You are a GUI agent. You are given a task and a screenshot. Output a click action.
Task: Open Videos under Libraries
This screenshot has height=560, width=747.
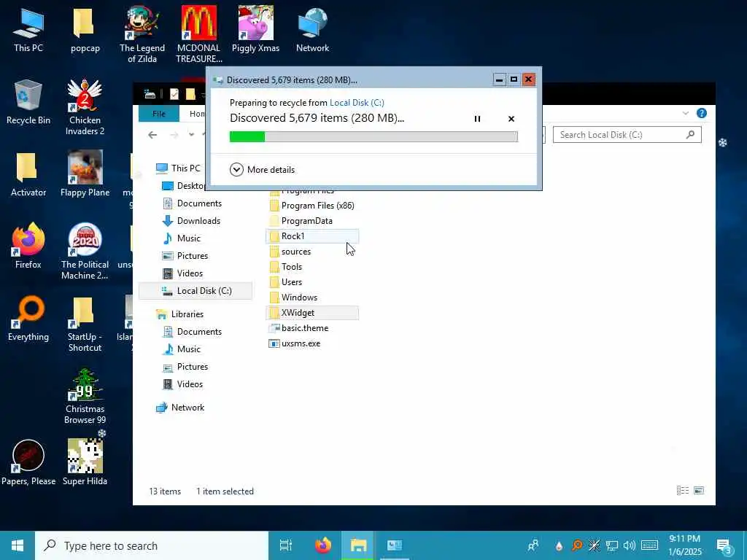pyautogui.click(x=182, y=384)
